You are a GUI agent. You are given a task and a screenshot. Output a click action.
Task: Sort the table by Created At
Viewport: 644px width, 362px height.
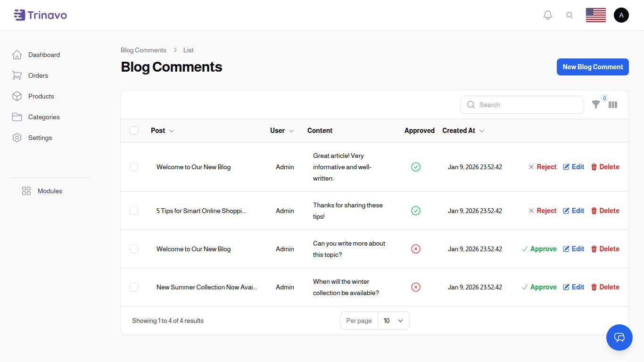463,131
